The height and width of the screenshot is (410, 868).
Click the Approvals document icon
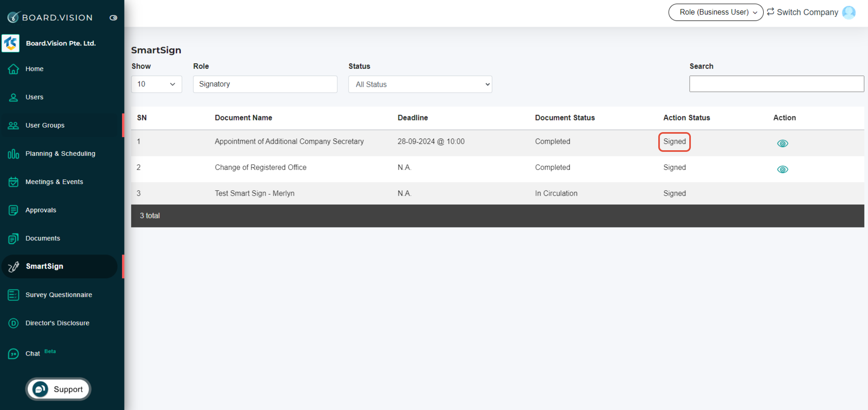coord(13,210)
